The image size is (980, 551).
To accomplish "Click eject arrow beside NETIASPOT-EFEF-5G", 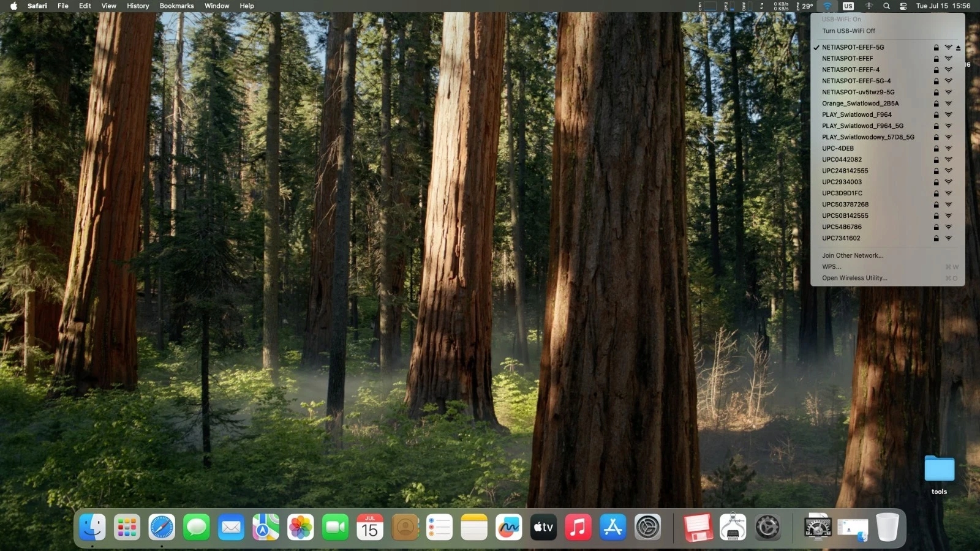I will click(958, 48).
